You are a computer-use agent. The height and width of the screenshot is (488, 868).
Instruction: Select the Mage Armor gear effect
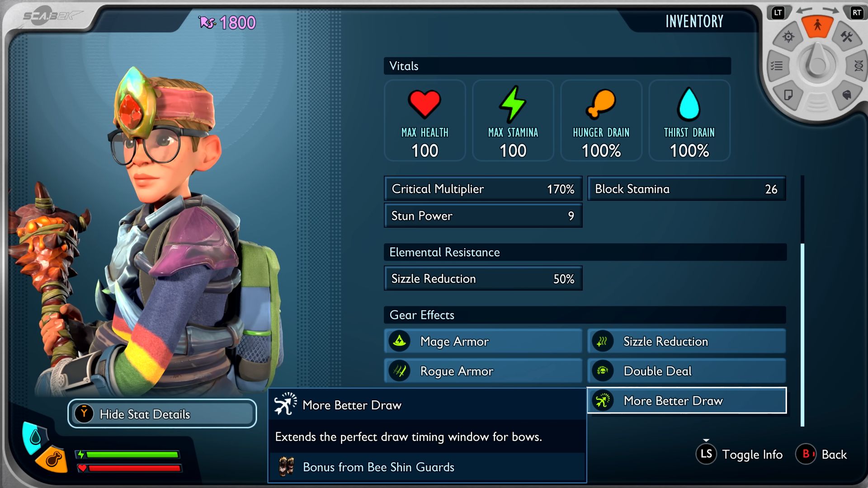(x=483, y=341)
